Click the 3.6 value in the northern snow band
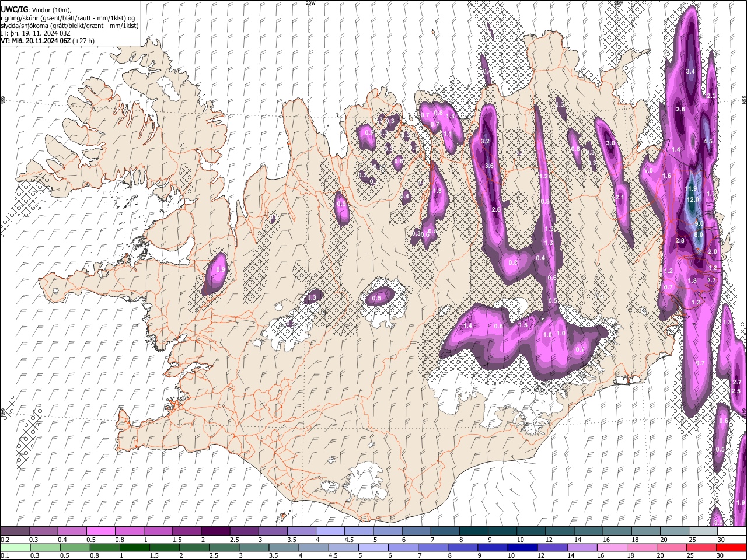747x560 pixels. coord(489,166)
